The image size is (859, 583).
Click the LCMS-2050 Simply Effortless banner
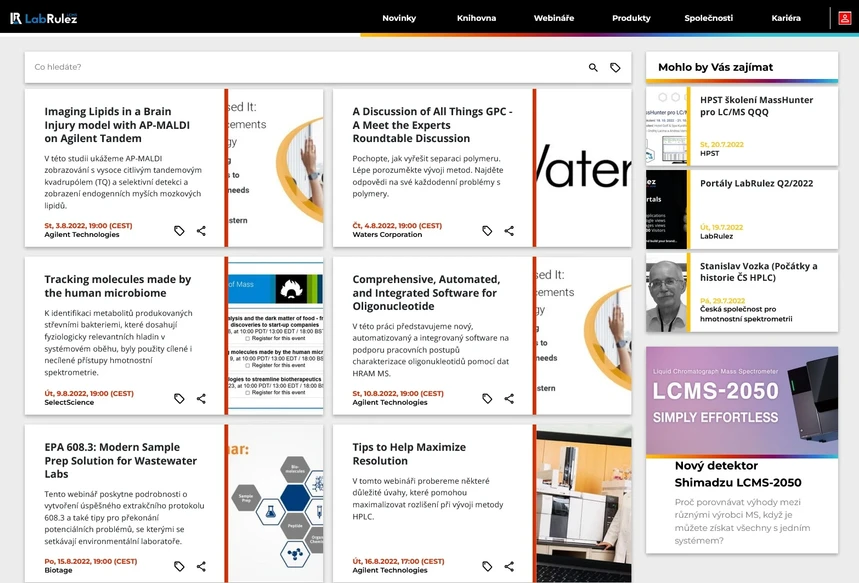pyautogui.click(x=742, y=401)
